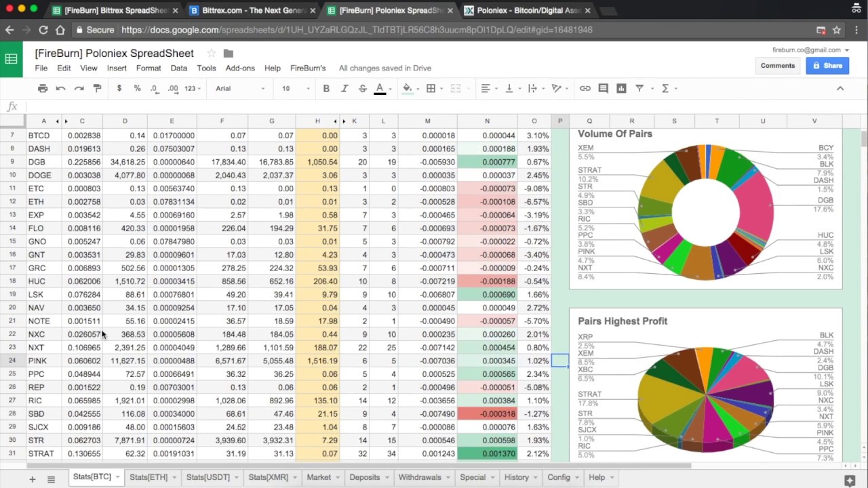Add a new sheet with plus icon
Viewport: 868px width, 488px height.
(x=32, y=479)
